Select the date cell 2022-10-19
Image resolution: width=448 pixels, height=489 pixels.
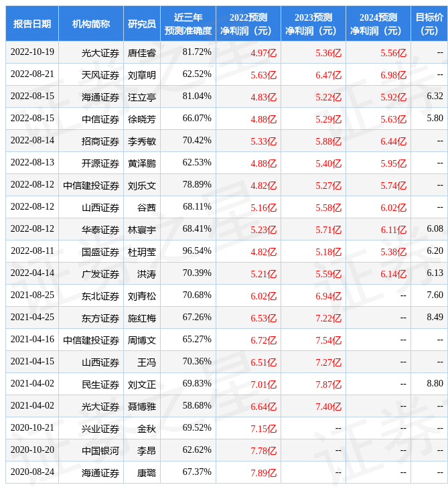[32, 52]
